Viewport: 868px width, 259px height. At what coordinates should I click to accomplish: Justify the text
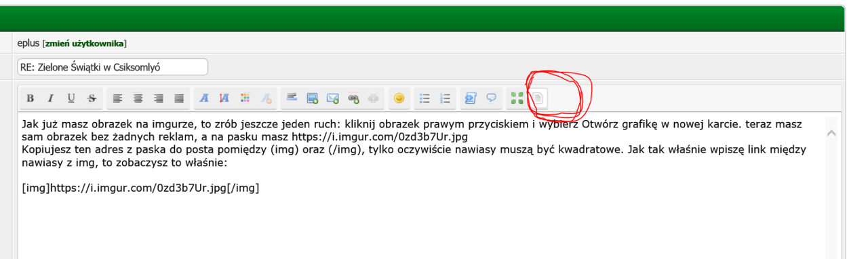179,98
